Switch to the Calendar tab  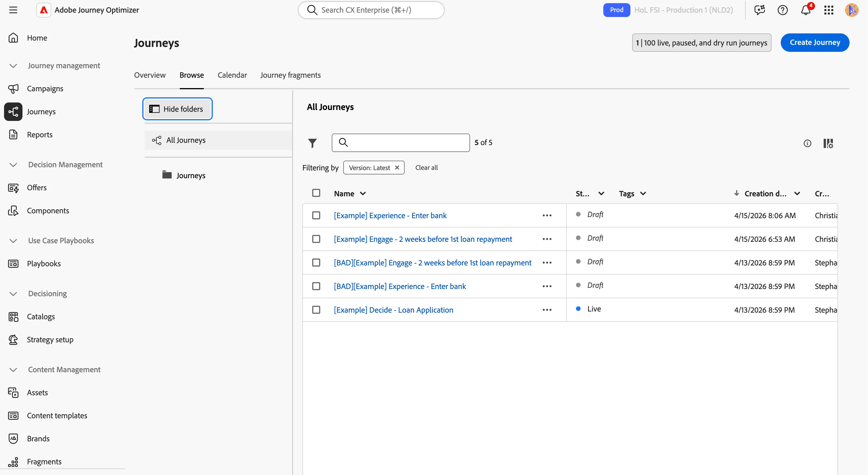point(232,75)
